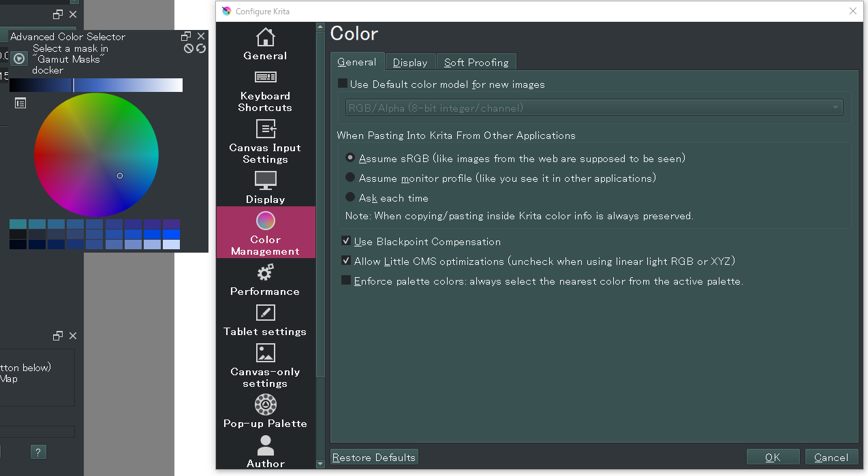Close the Advanced Color Selector docker
Image resolution: width=868 pixels, height=476 pixels.
tap(201, 36)
